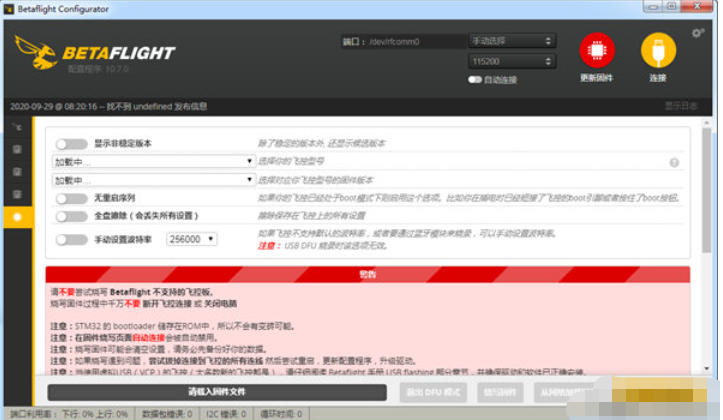
Task: Maximize the Betaflight Configurator window
Action: click(672, 6)
